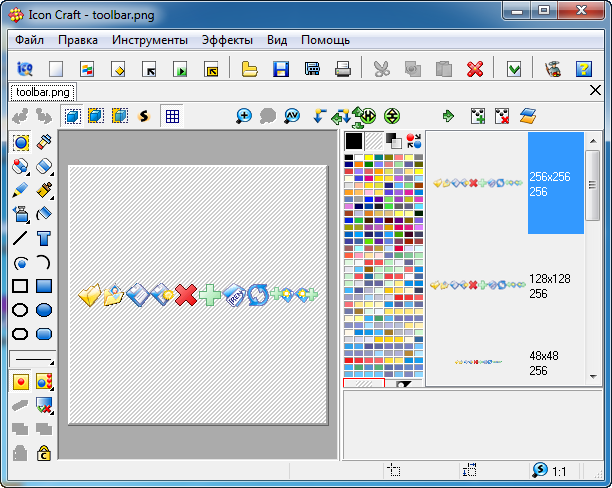Click the save-all floppy disks icon
The height and width of the screenshot is (488, 612).
(x=312, y=69)
